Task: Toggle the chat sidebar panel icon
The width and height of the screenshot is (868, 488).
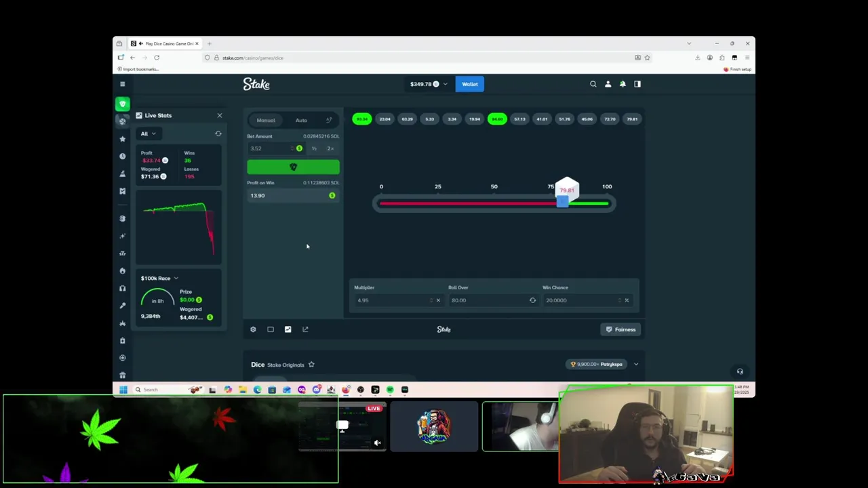Action: [637, 84]
